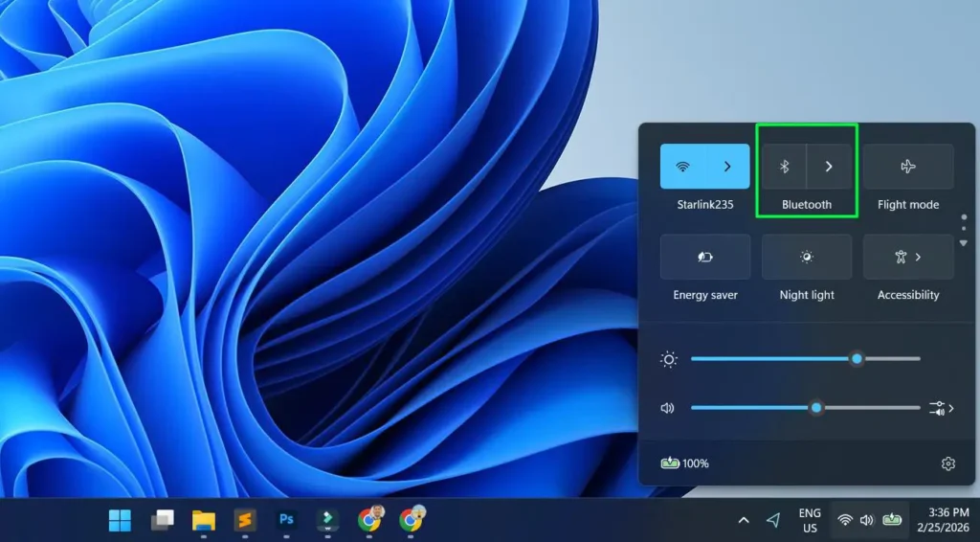
Task: Open battery settings from 100% indicator
Action: (685, 463)
